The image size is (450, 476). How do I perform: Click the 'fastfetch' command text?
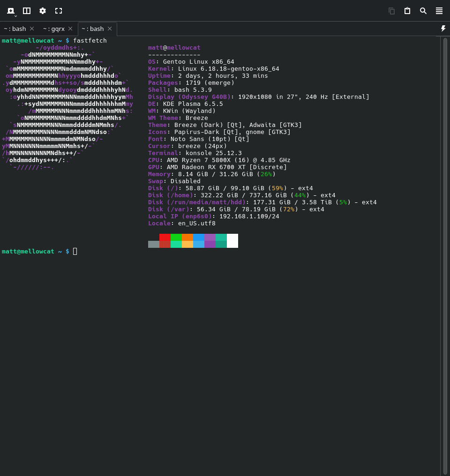[90, 40]
